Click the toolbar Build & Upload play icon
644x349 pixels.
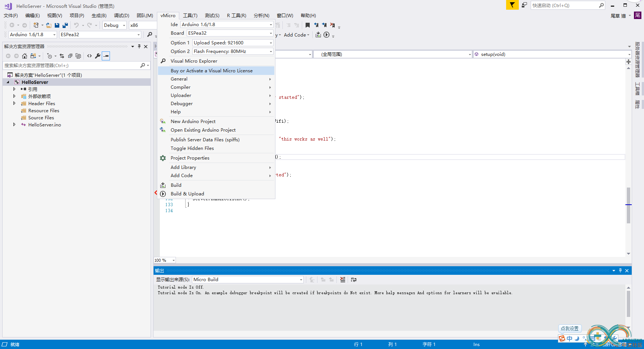tap(326, 35)
